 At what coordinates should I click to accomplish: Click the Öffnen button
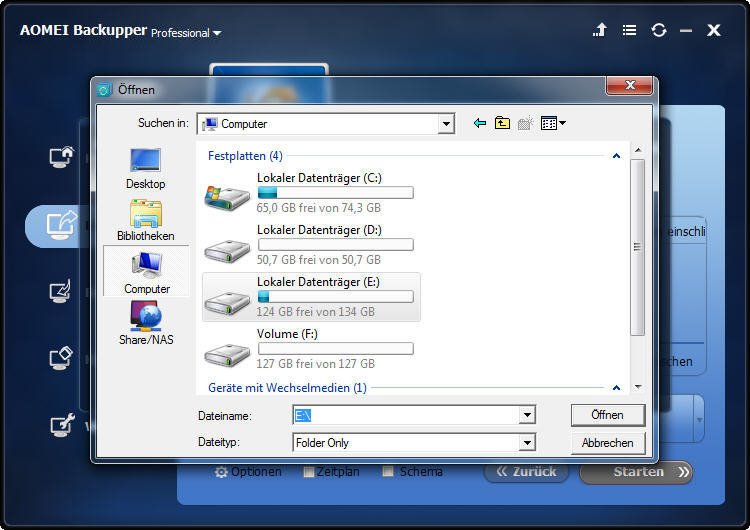coord(607,415)
